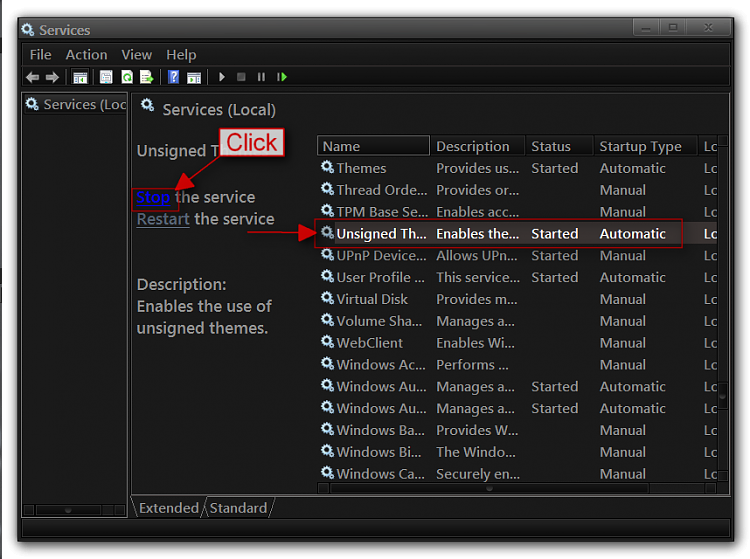Minimize the Services window
This screenshot has width=750, height=559.
[x=646, y=28]
